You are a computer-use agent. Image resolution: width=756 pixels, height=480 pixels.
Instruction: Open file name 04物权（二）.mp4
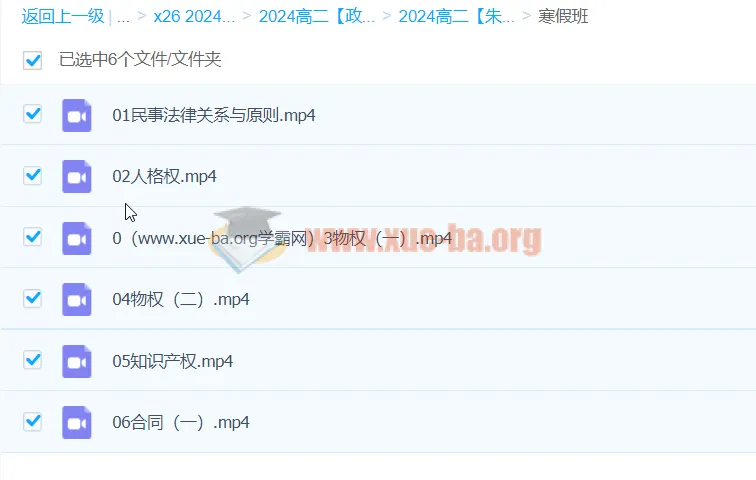[x=181, y=299]
